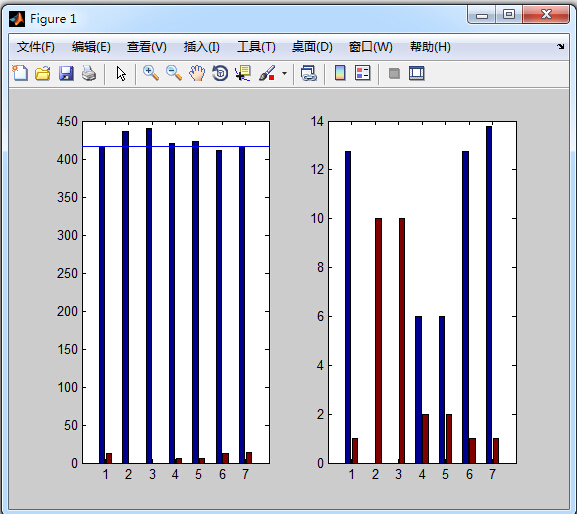Activate the Zoom Out magnifier tool
The width and height of the screenshot is (577, 514).
pos(174,73)
